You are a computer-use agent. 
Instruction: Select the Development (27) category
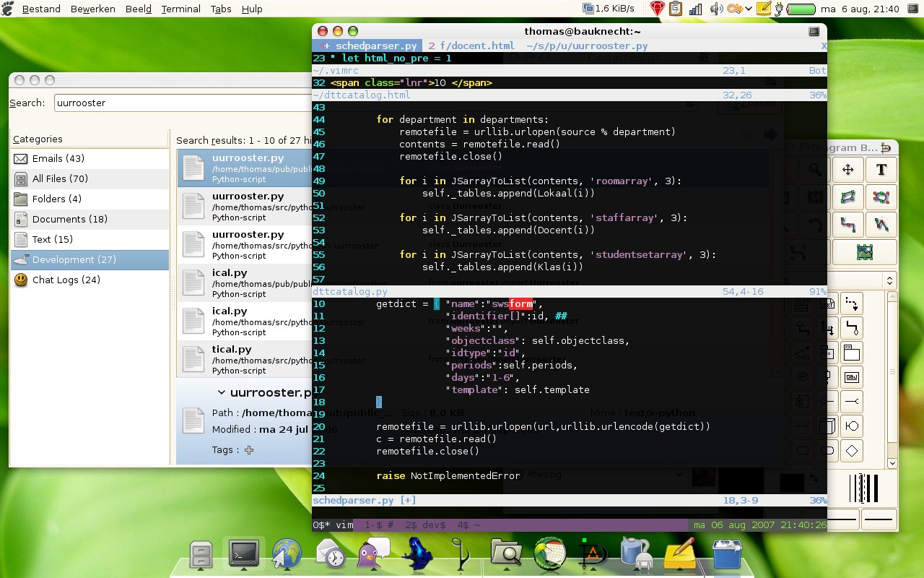90,259
